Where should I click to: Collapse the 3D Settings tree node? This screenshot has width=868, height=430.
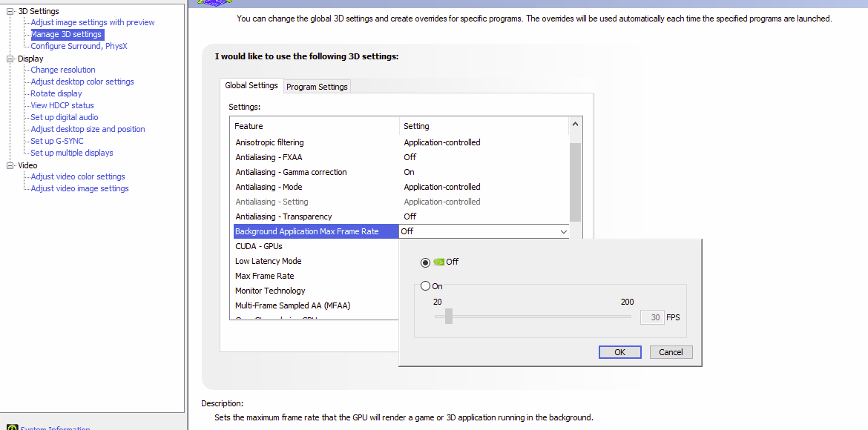(x=10, y=11)
